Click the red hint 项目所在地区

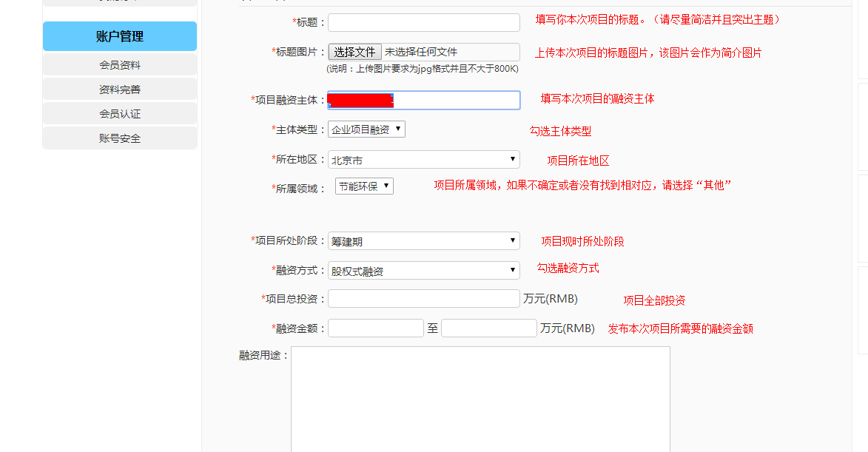click(578, 161)
